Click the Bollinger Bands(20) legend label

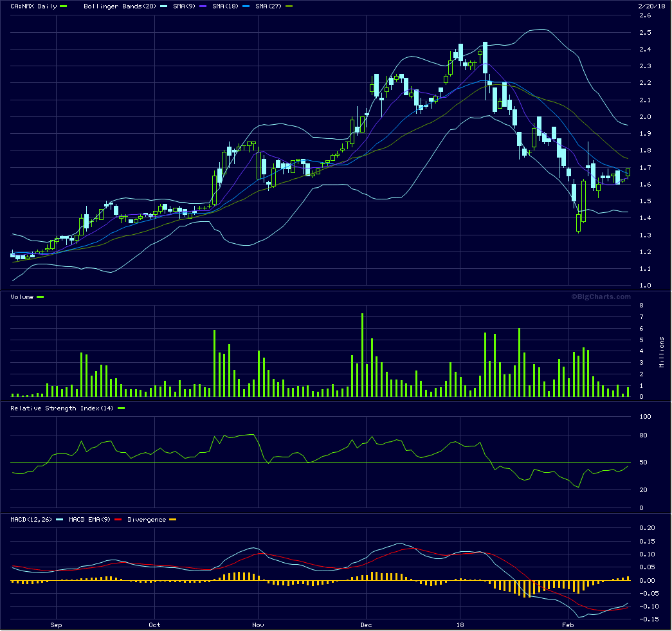(114, 6)
